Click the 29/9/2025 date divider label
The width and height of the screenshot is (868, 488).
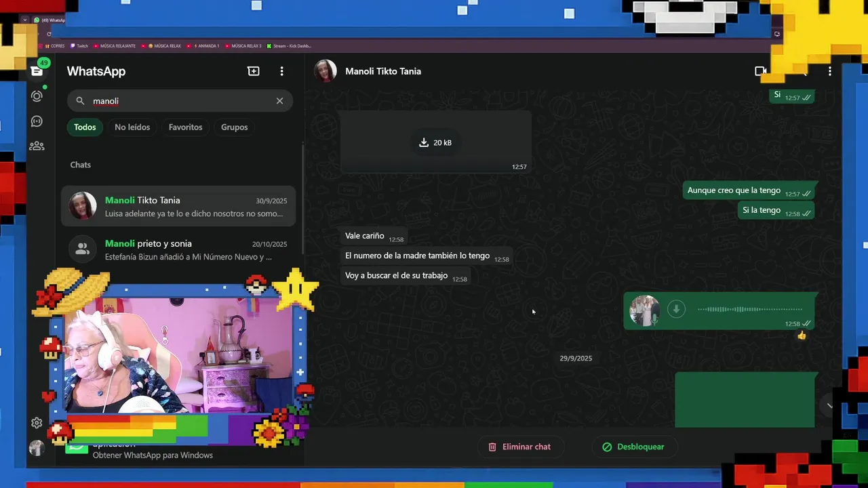click(x=576, y=358)
